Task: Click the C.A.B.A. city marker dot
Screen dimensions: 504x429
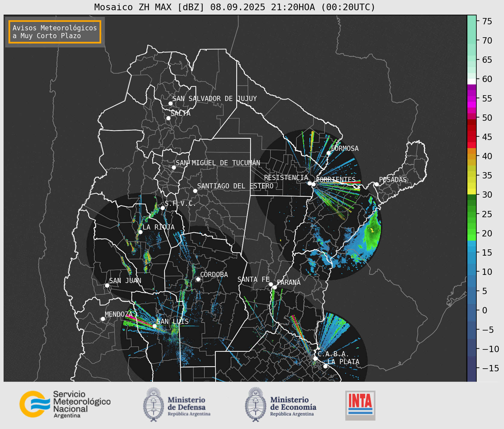Action: coord(315,358)
